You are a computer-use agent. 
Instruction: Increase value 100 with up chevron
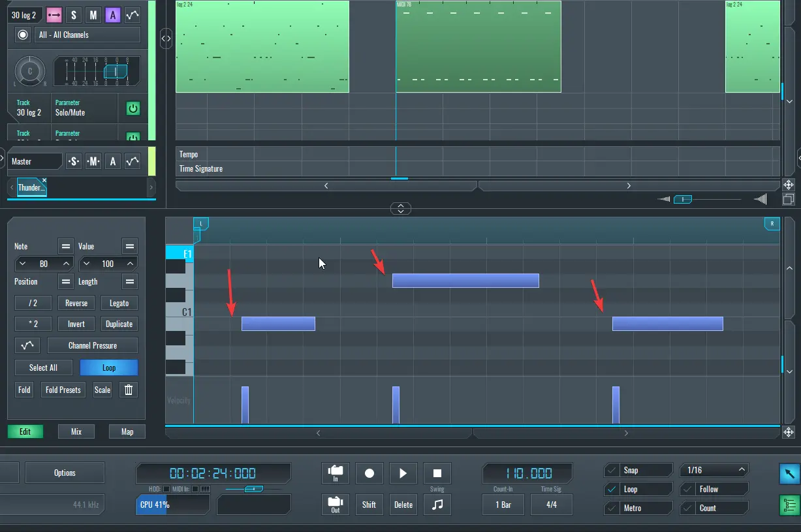pos(130,264)
